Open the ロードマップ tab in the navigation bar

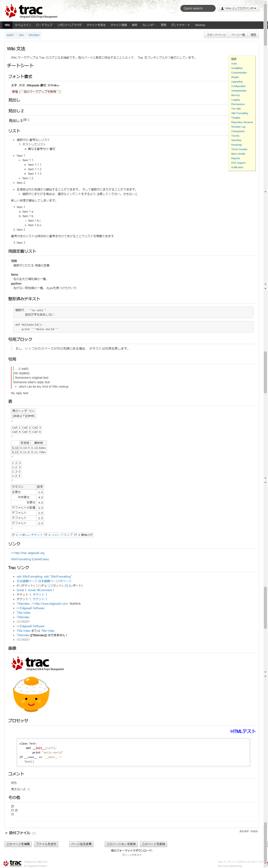(44, 25)
